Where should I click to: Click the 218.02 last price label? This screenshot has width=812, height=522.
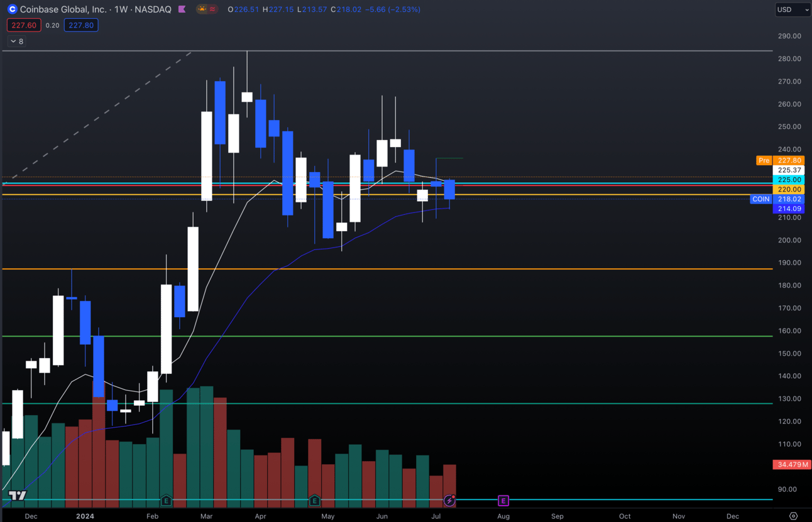point(789,199)
